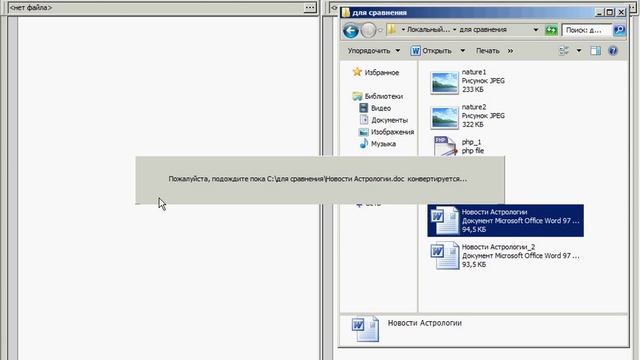Click the green refresh icon in address bar
The width and height of the screenshot is (640, 360).
(551, 30)
